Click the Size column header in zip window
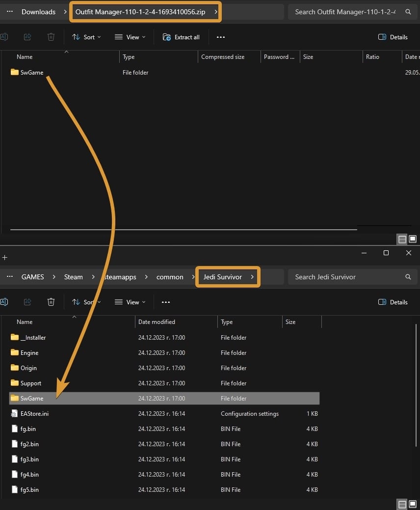This screenshot has width=420, height=510. 308,57
